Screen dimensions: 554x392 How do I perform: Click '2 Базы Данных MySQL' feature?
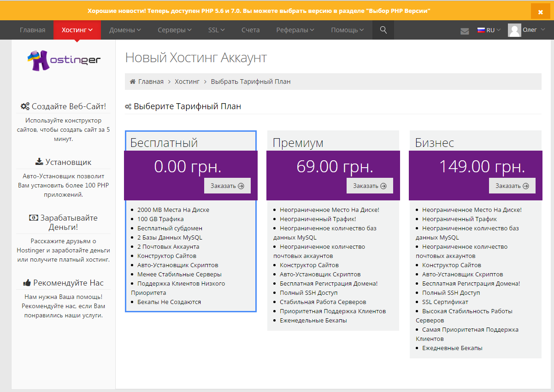click(170, 237)
